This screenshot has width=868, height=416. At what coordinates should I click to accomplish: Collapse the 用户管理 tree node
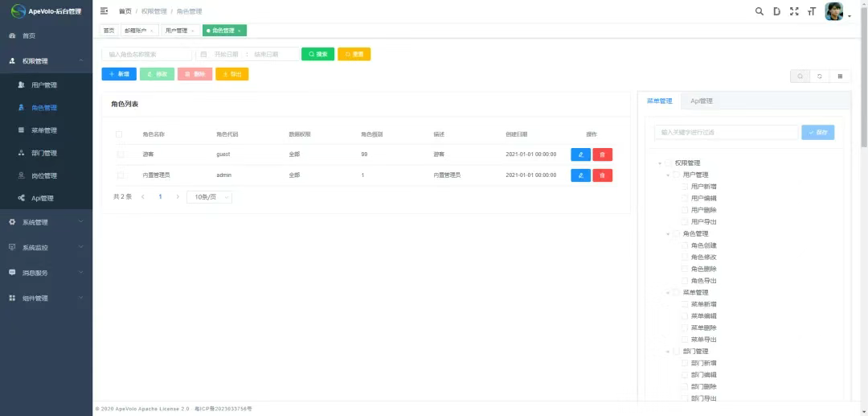(x=668, y=175)
